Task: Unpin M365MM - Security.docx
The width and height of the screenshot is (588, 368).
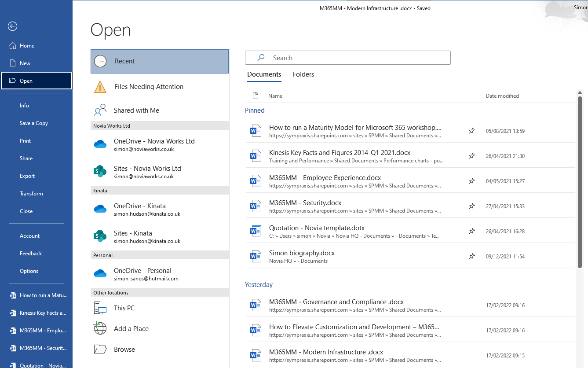Action: tap(471, 206)
